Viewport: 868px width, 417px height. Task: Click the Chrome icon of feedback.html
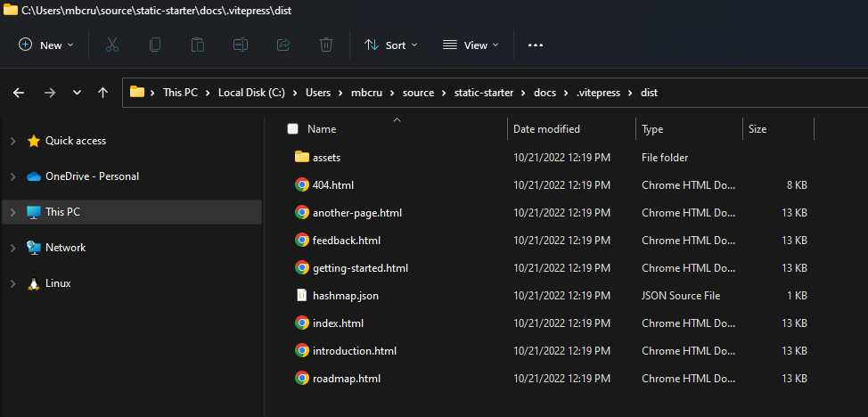(x=302, y=241)
